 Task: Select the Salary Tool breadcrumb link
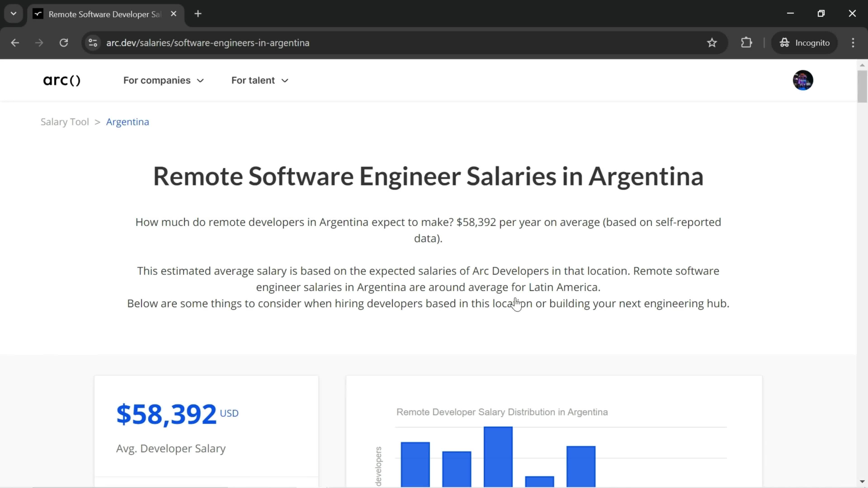point(65,122)
